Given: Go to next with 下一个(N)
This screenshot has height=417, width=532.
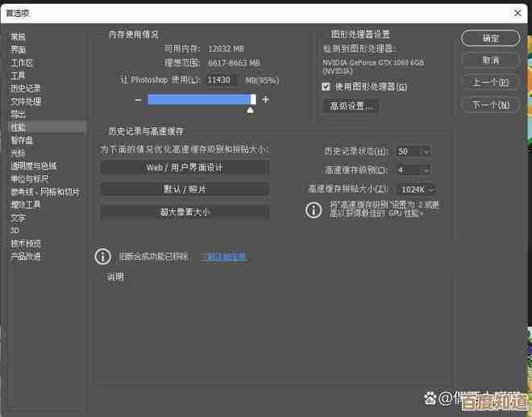Looking at the screenshot, I should pos(490,105).
